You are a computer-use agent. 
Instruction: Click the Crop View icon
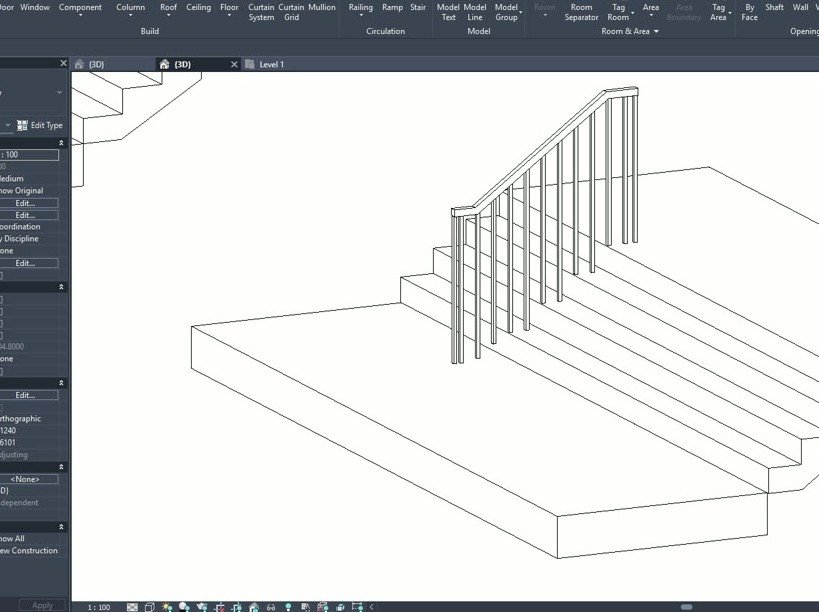(x=219, y=607)
